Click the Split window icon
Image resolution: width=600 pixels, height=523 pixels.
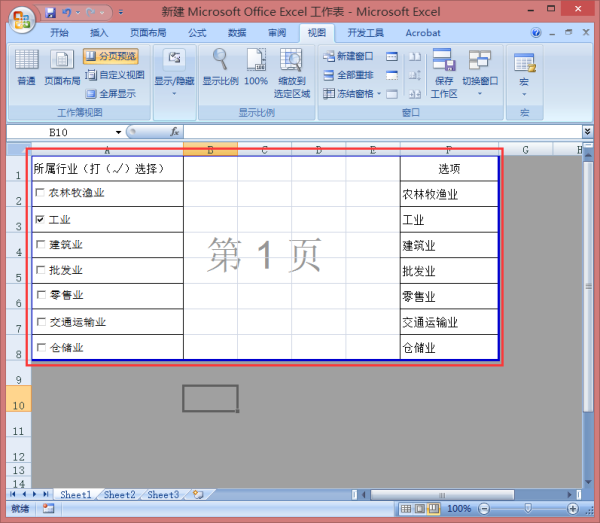coord(392,57)
